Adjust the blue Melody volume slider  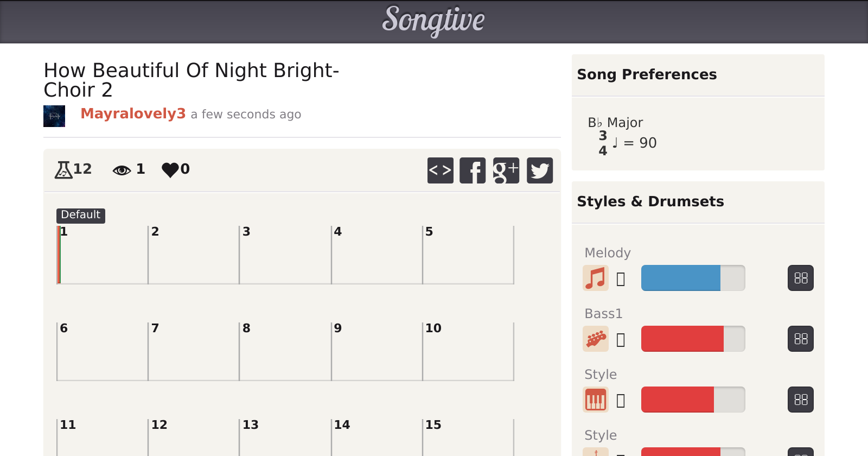693,278
